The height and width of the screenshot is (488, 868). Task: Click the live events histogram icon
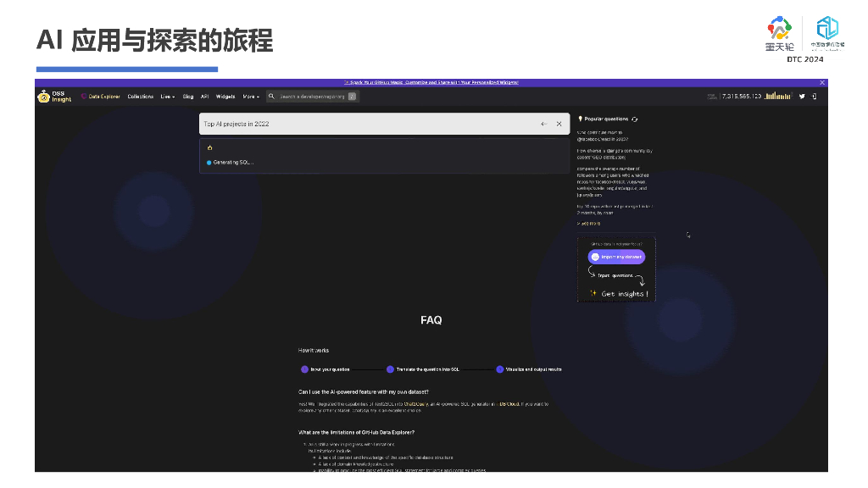(x=778, y=96)
